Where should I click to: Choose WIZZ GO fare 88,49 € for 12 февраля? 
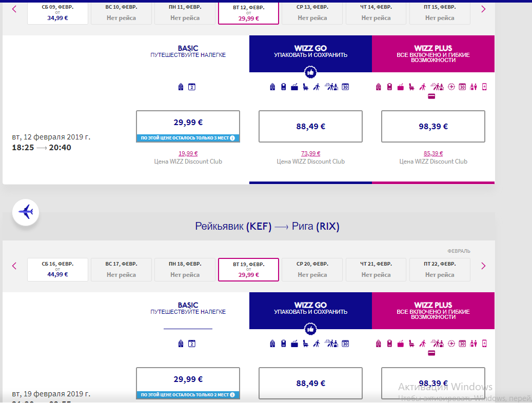[310, 126]
